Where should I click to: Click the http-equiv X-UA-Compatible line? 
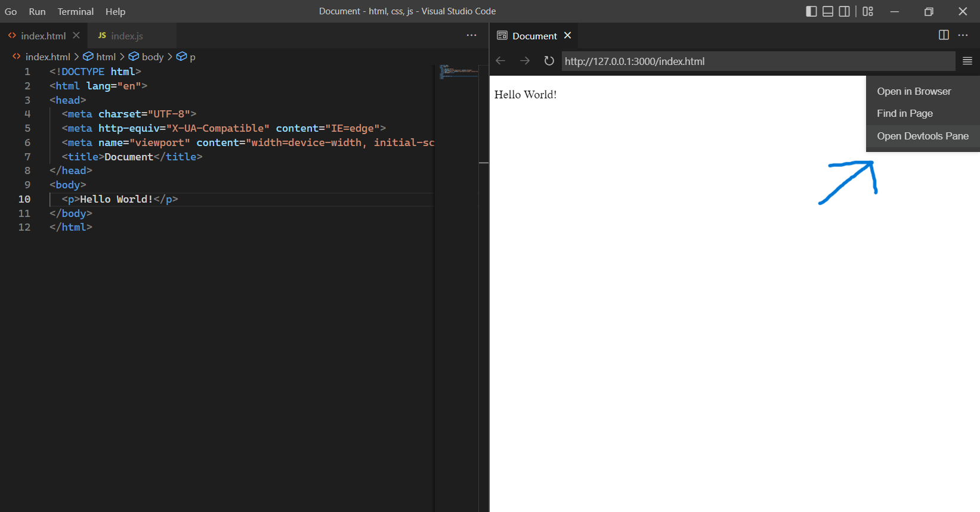[x=224, y=128]
